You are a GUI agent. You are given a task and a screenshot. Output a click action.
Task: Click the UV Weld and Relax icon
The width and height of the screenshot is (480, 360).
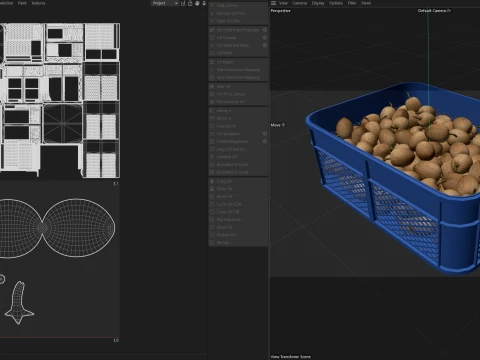(212, 45)
